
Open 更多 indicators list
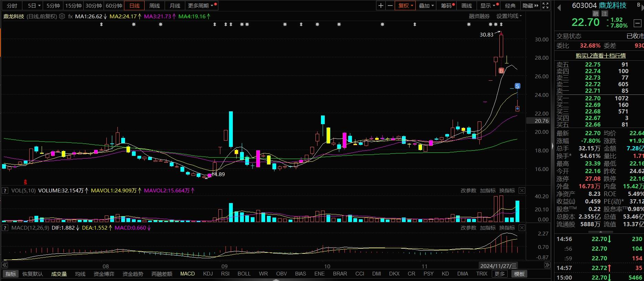pos(500,274)
